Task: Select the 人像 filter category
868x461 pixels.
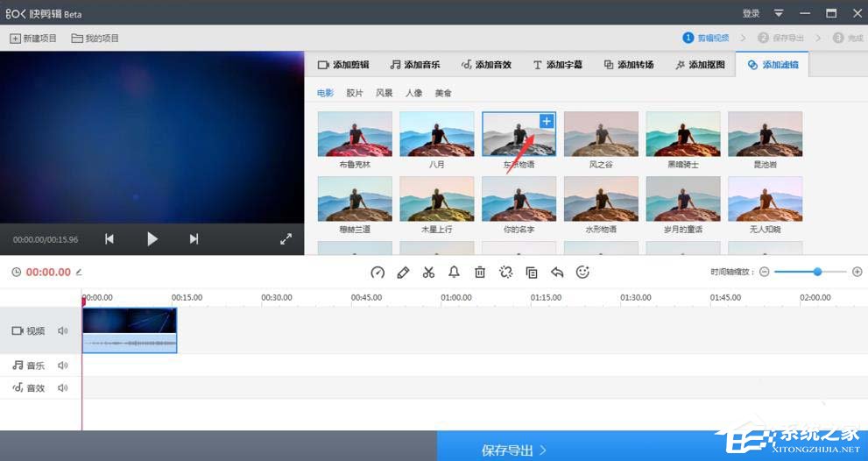Action: (413, 93)
